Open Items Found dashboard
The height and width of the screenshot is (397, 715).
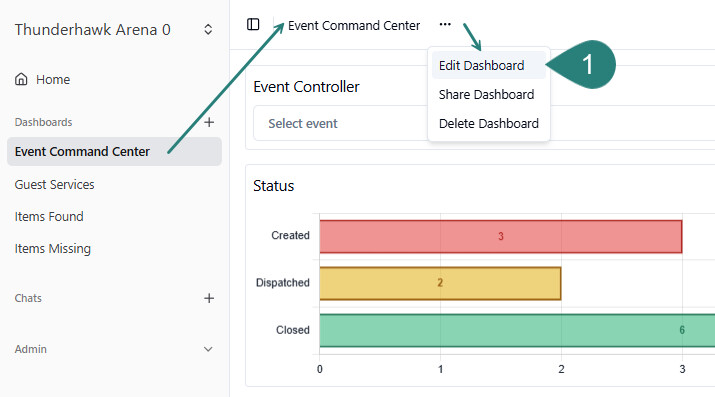point(49,217)
